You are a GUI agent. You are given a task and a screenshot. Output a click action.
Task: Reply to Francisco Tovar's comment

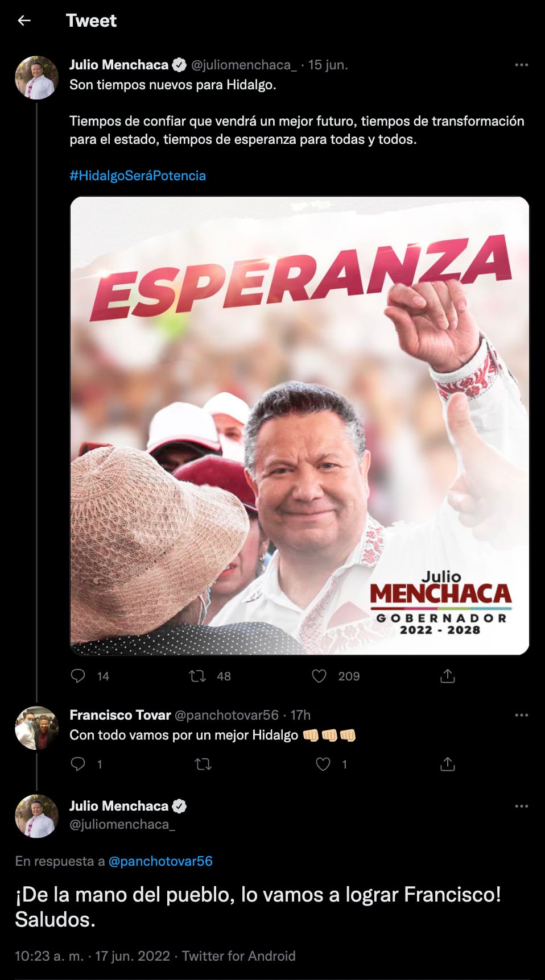tap(78, 763)
